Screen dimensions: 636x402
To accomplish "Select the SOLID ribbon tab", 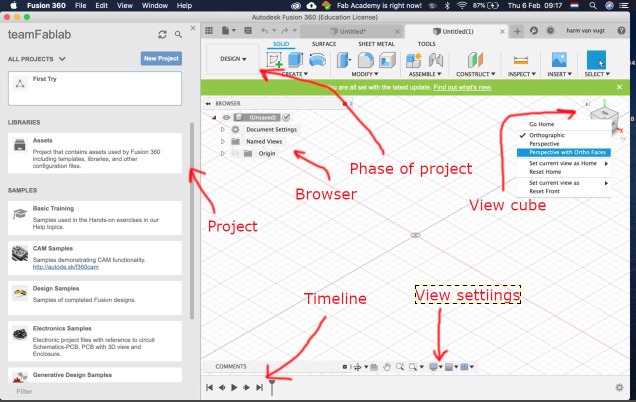I will (x=281, y=44).
